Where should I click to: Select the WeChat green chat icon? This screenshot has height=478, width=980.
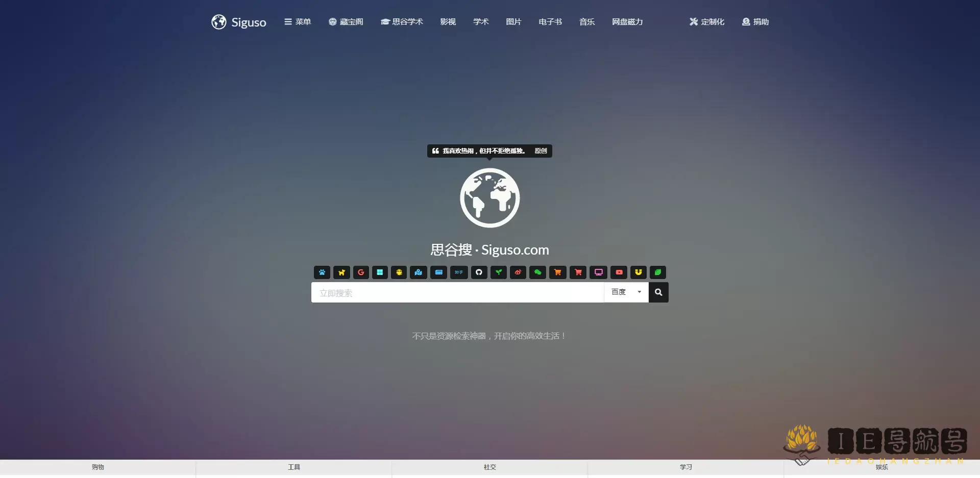click(537, 272)
